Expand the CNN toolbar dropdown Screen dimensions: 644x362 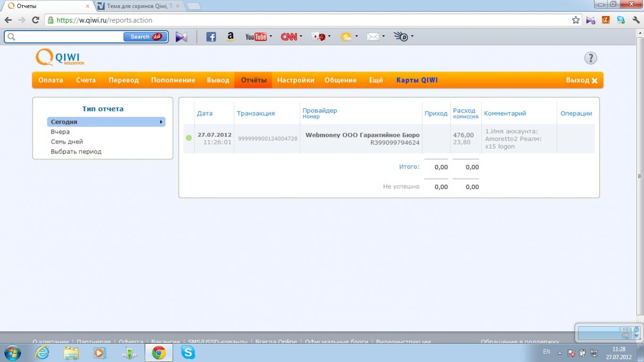pyautogui.click(x=301, y=36)
